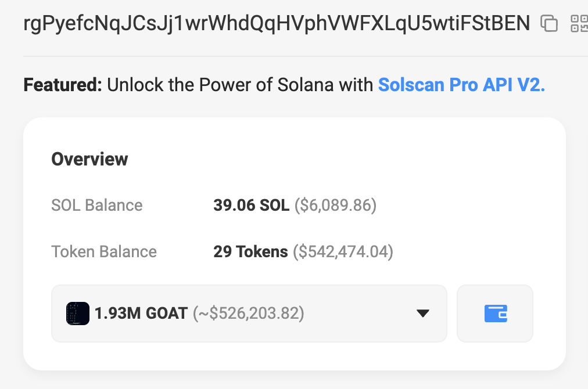Follow the Solscan Pro API V2 link
The image size is (588, 389).
click(461, 85)
